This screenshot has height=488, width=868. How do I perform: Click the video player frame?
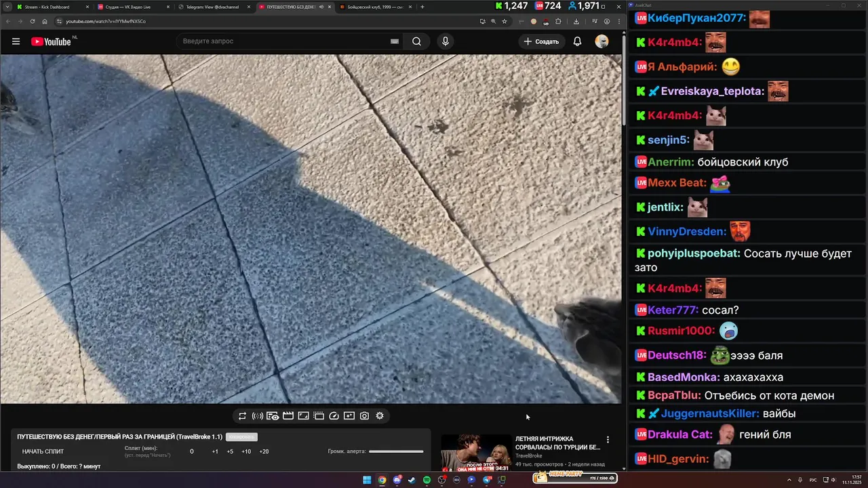coord(311,229)
